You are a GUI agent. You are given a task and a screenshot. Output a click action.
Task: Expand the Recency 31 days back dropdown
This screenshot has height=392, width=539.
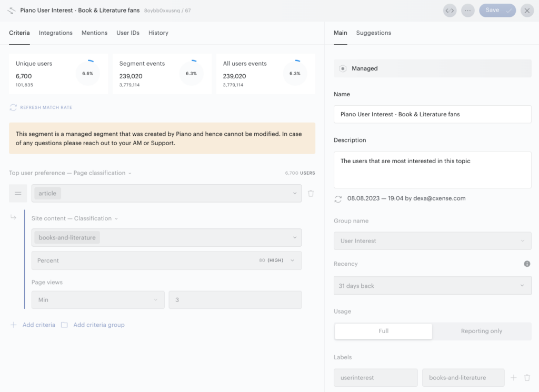point(433,286)
